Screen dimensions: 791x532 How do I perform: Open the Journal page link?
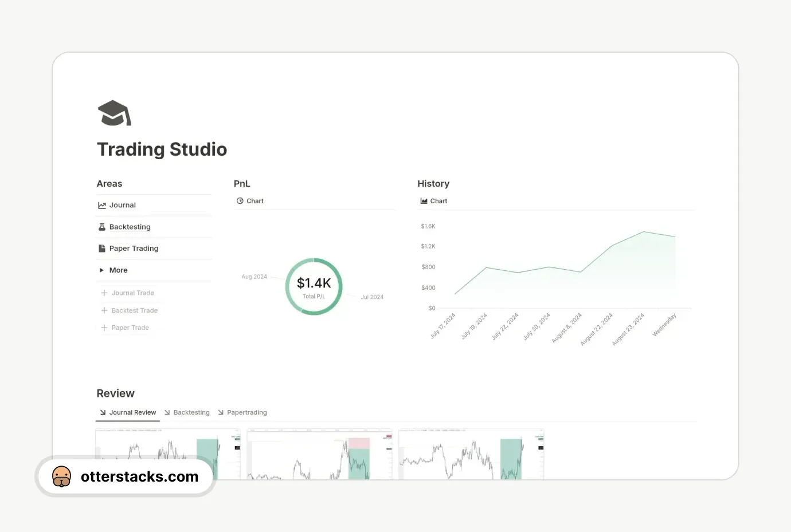tap(123, 205)
